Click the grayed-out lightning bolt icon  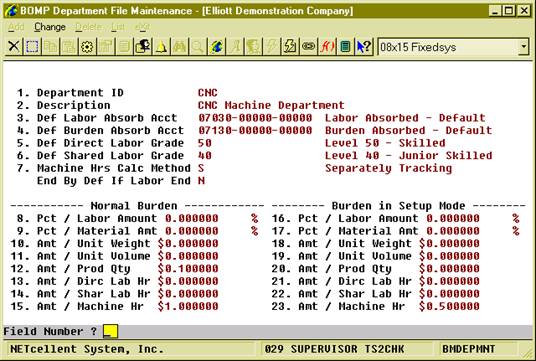pyautogui.click(x=272, y=46)
